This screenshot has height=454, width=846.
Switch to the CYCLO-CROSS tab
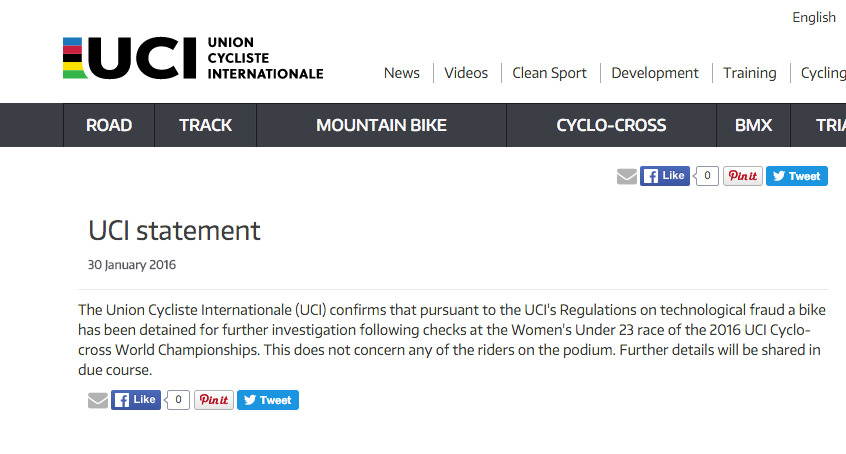(x=611, y=125)
